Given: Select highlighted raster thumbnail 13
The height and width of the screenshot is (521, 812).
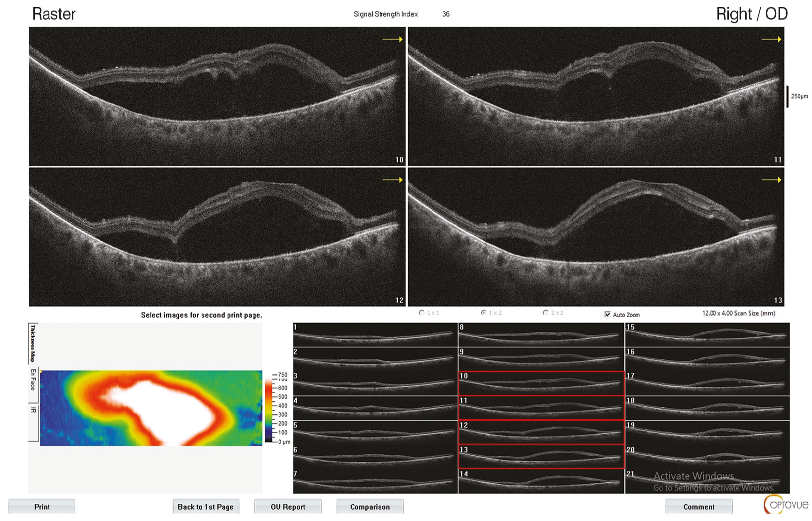Looking at the screenshot, I should tap(541, 457).
